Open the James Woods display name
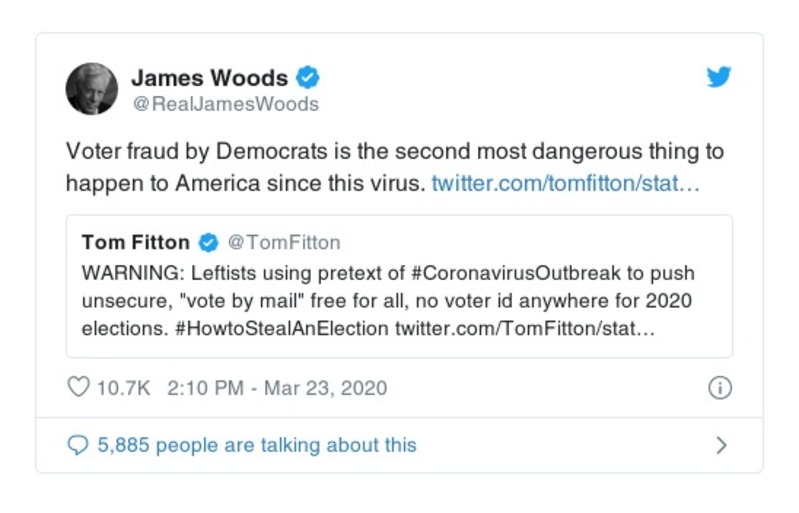The image size is (799, 513). tap(209, 78)
